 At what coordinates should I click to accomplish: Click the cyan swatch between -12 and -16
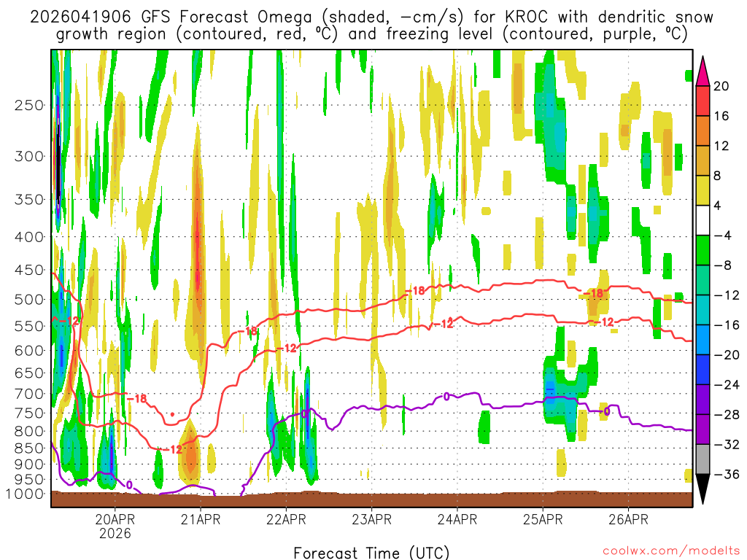pos(703,310)
